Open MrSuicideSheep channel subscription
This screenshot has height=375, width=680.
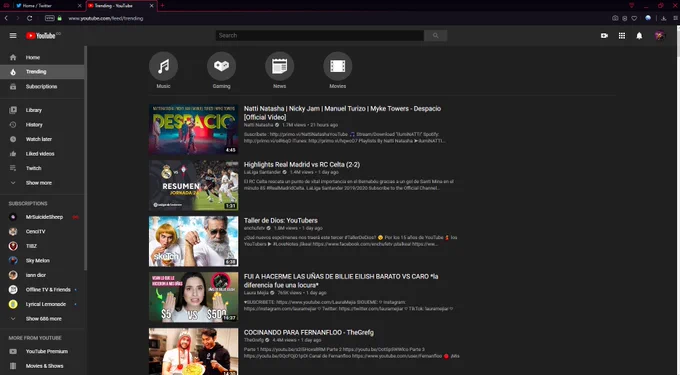(42, 217)
